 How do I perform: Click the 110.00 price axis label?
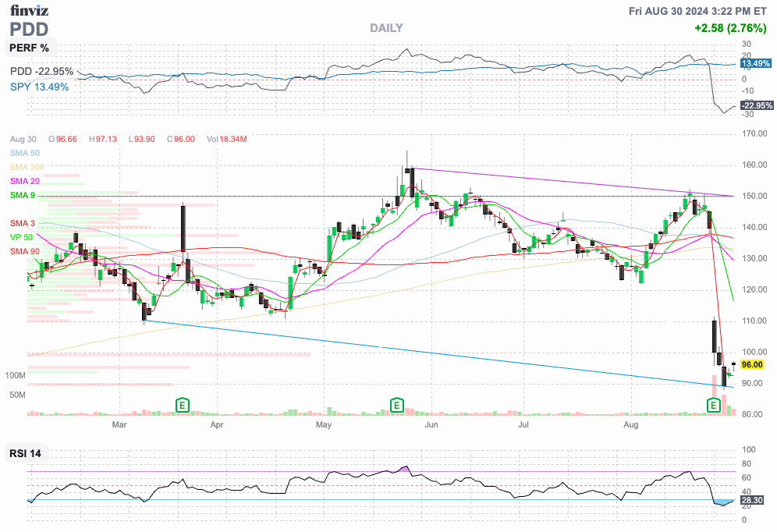[x=754, y=321]
